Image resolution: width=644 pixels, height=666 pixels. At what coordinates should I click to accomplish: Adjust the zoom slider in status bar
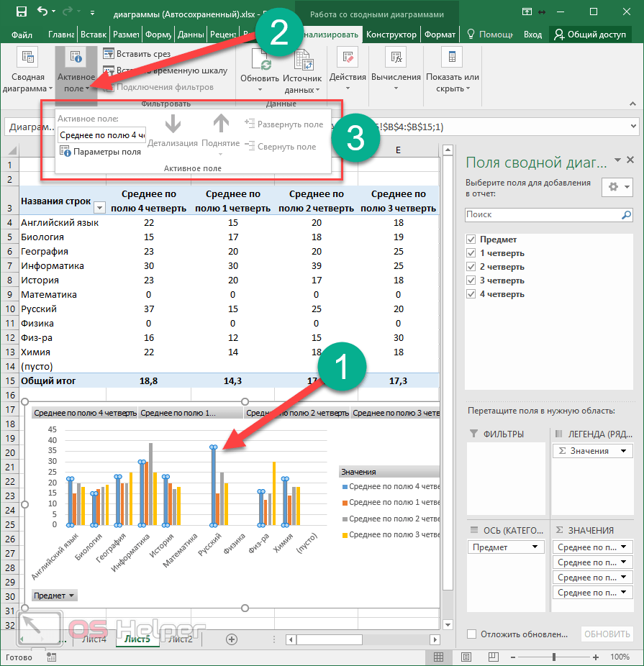(x=553, y=657)
